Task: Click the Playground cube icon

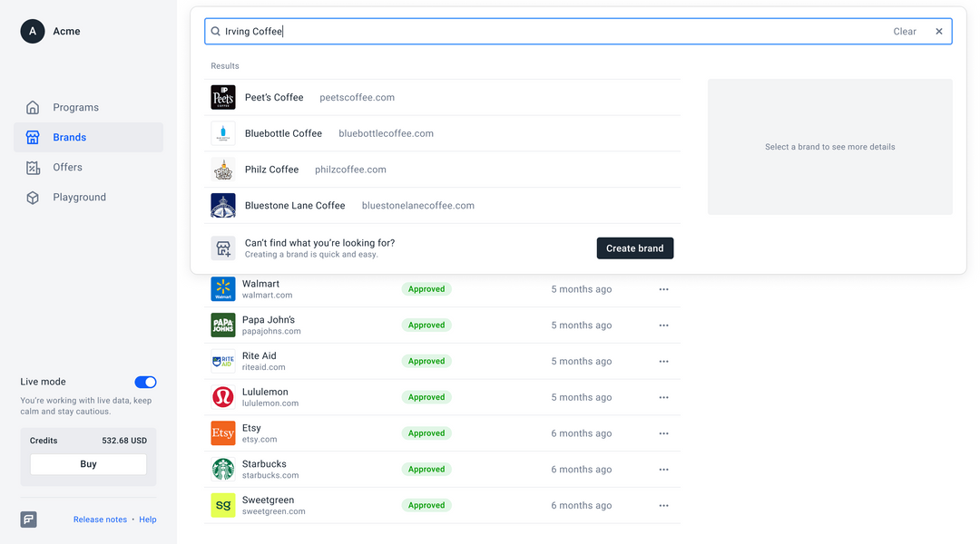Action: pos(33,198)
